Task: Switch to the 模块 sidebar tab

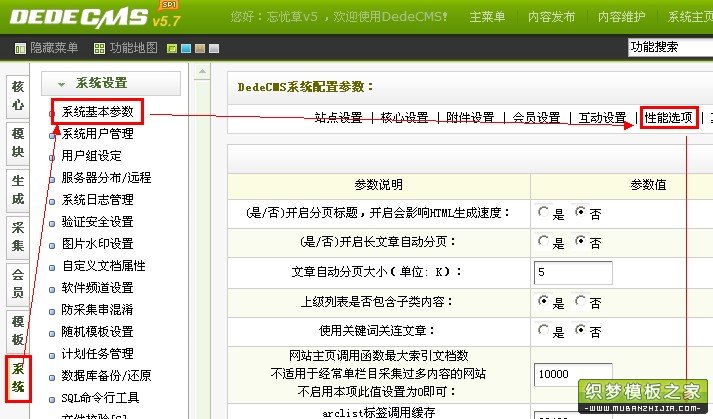Action: 18,143
